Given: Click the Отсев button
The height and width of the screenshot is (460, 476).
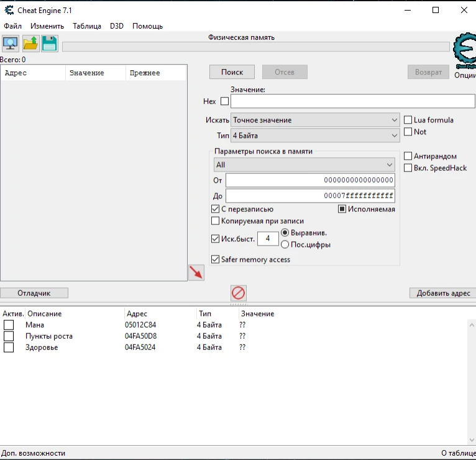Looking at the screenshot, I should (x=285, y=72).
